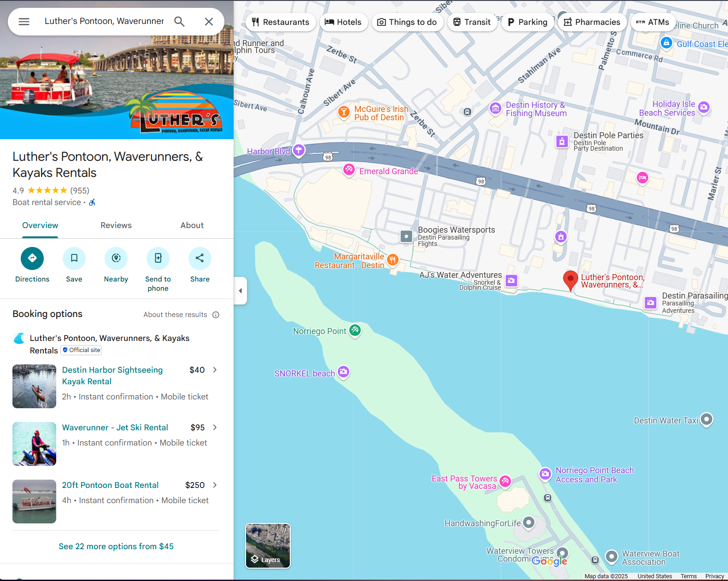Show Parking locations chip
This screenshot has height=581, width=728.
tap(528, 22)
